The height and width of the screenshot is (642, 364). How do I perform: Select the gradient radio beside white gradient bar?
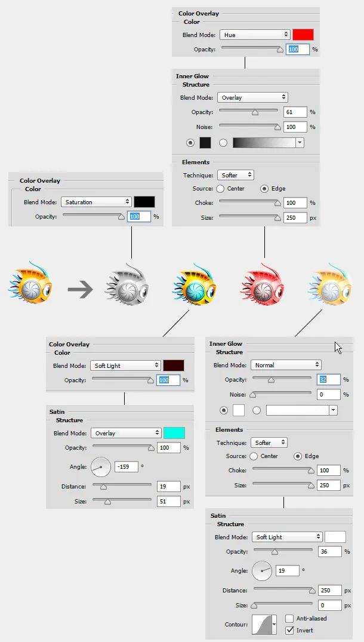coord(257,410)
